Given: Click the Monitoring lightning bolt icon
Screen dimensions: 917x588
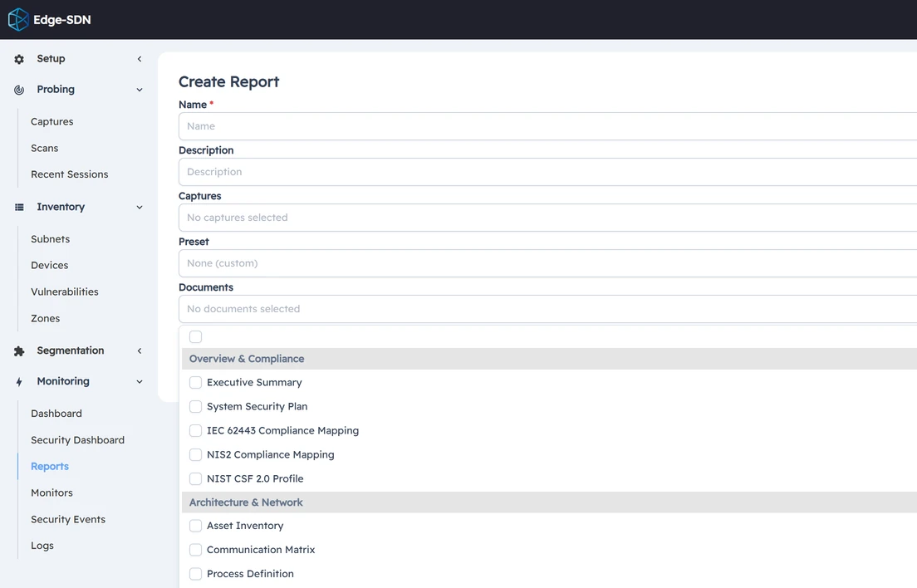Looking at the screenshot, I should [19, 382].
